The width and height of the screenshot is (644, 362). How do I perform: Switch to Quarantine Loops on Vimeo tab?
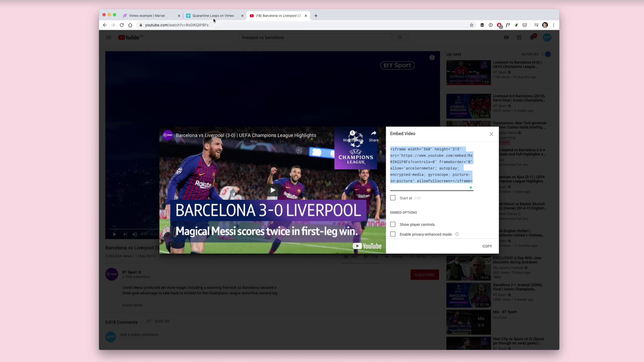(213, 16)
